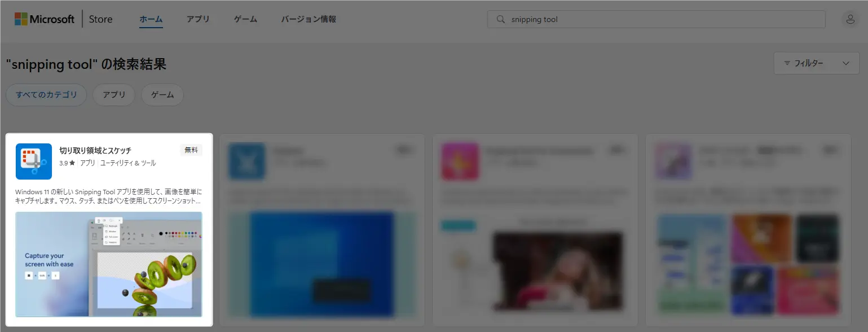Select the アプリ category chip under the heading
Viewport: 868px width, 332px height.
pyautogui.click(x=114, y=95)
